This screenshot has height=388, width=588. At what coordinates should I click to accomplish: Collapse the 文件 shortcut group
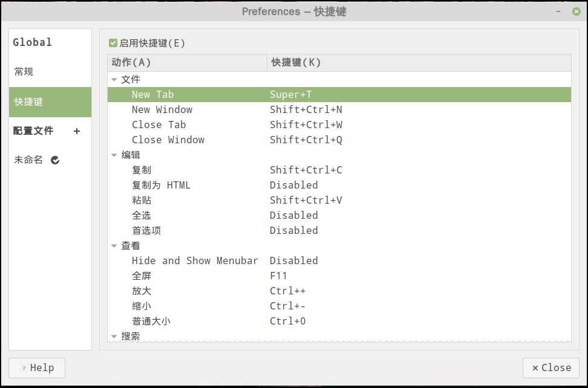pos(114,80)
